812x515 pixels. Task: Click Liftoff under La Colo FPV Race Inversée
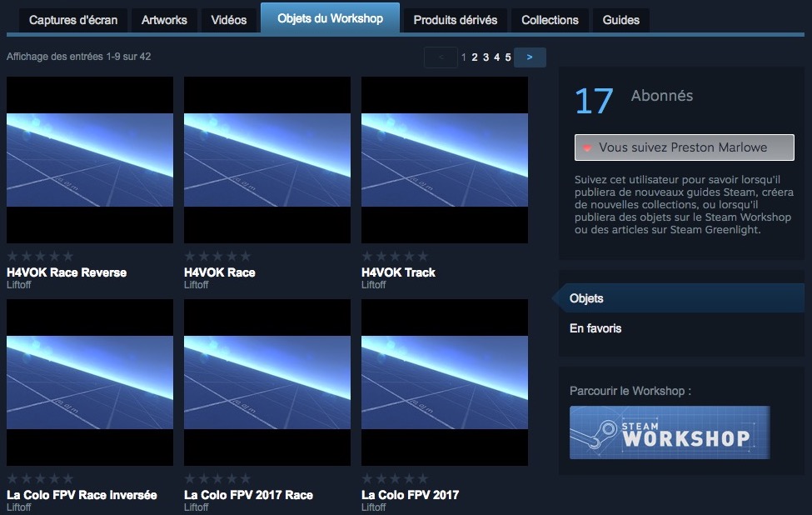click(19, 507)
